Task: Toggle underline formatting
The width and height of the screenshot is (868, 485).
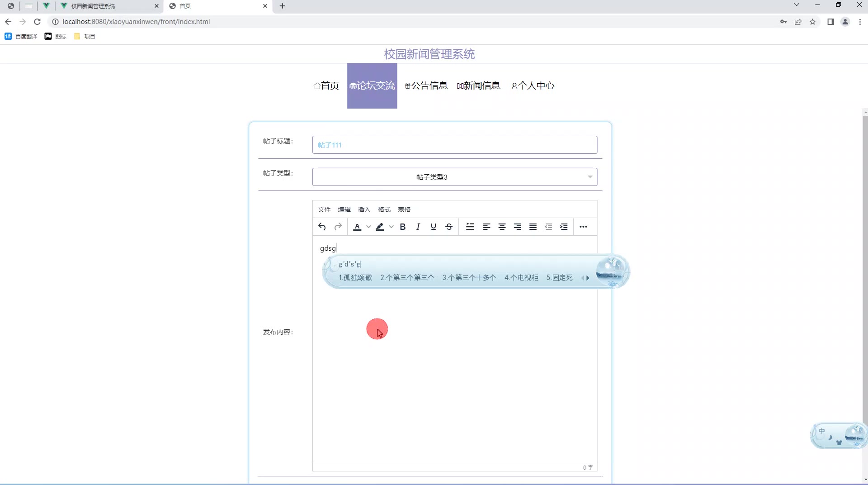Action: tap(433, 227)
